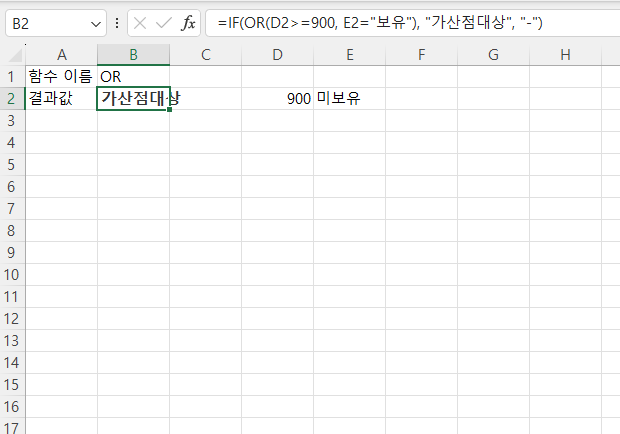Open the Name Box dropdown arrow
620x434 pixels.
point(96,24)
